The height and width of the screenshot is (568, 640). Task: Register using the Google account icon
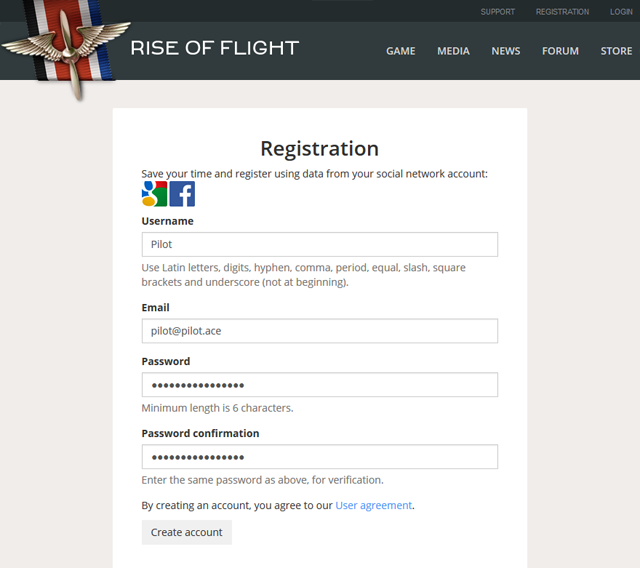pos(154,194)
